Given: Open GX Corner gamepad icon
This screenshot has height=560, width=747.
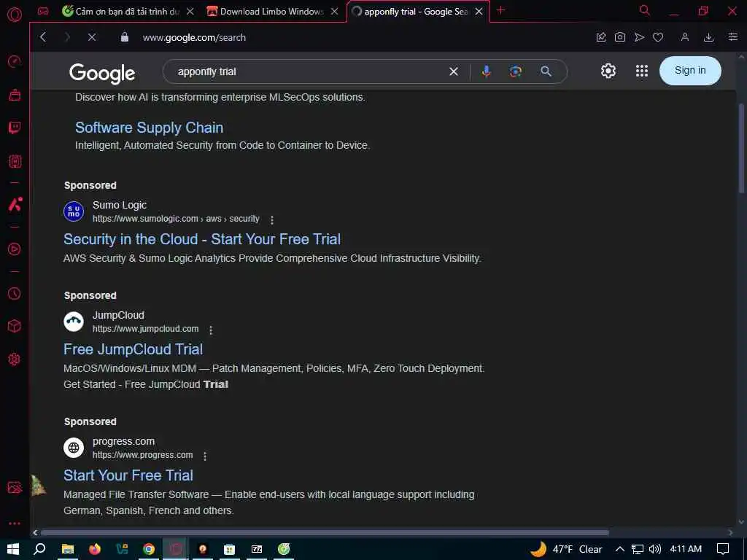Looking at the screenshot, I should pos(43,11).
